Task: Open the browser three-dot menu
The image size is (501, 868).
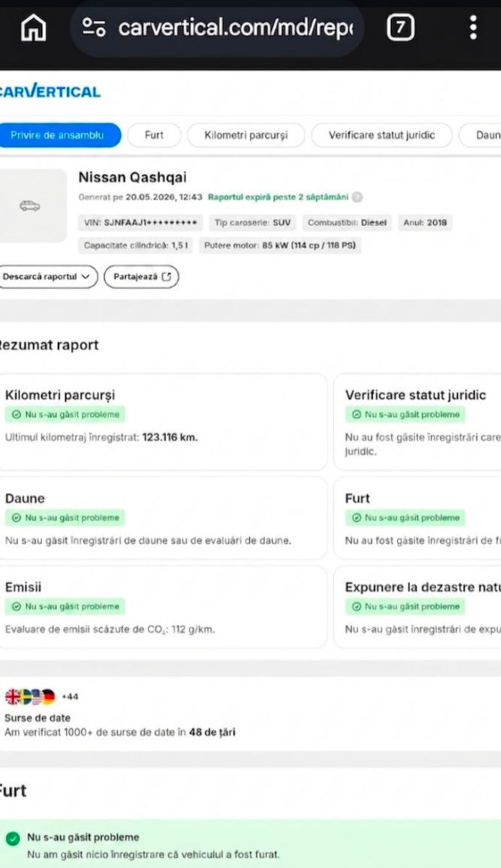Action: 473,28
